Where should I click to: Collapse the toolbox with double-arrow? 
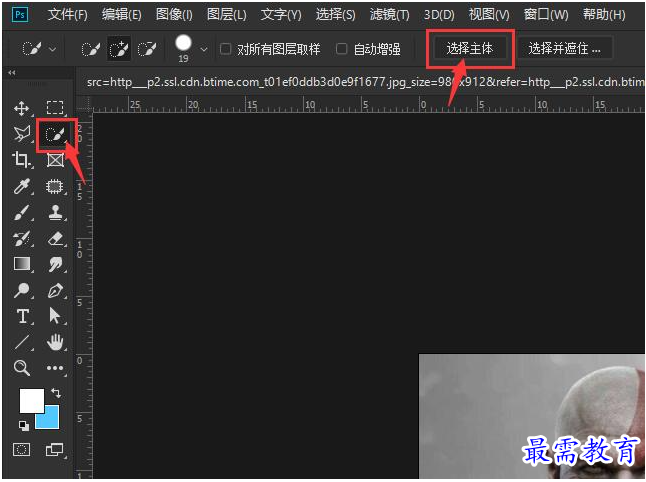click(x=12, y=73)
